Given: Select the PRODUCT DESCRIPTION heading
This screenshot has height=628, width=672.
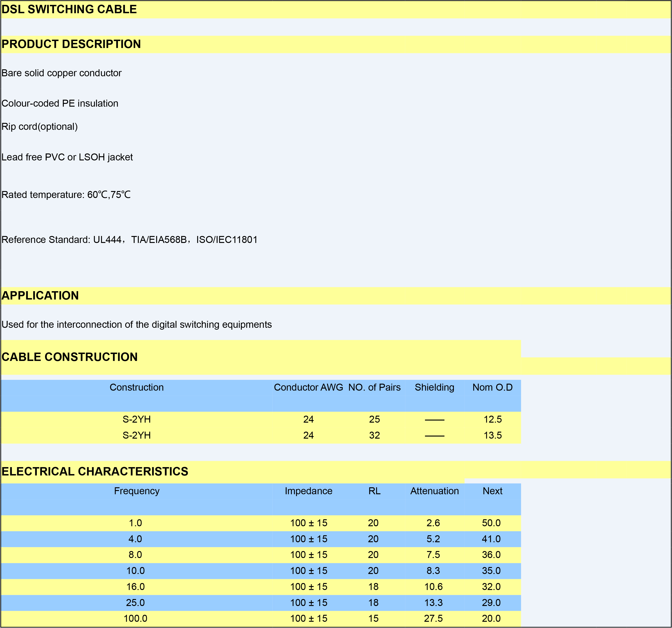Looking at the screenshot, I should pos(71,44).
